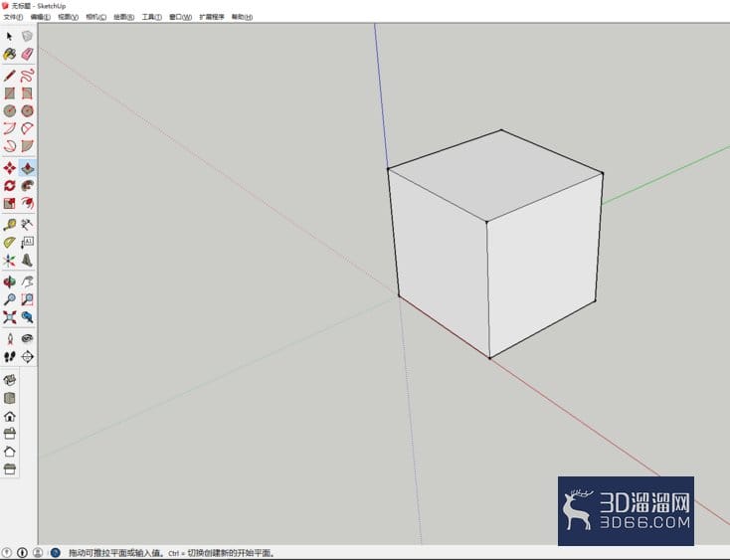Screen dimensions: 730x560
Task: Click the status bar push/pull hint text
Action: click(x=172, y=553)
